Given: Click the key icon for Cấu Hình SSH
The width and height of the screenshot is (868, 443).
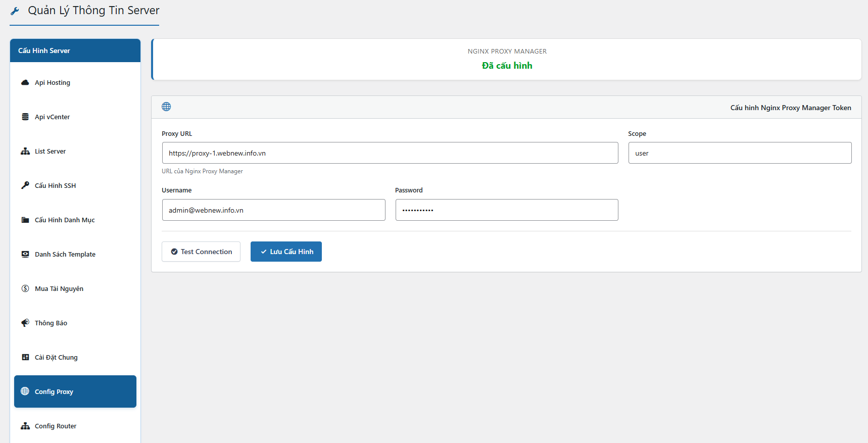Looking at the screenshot, I should [x=25, y=185].
